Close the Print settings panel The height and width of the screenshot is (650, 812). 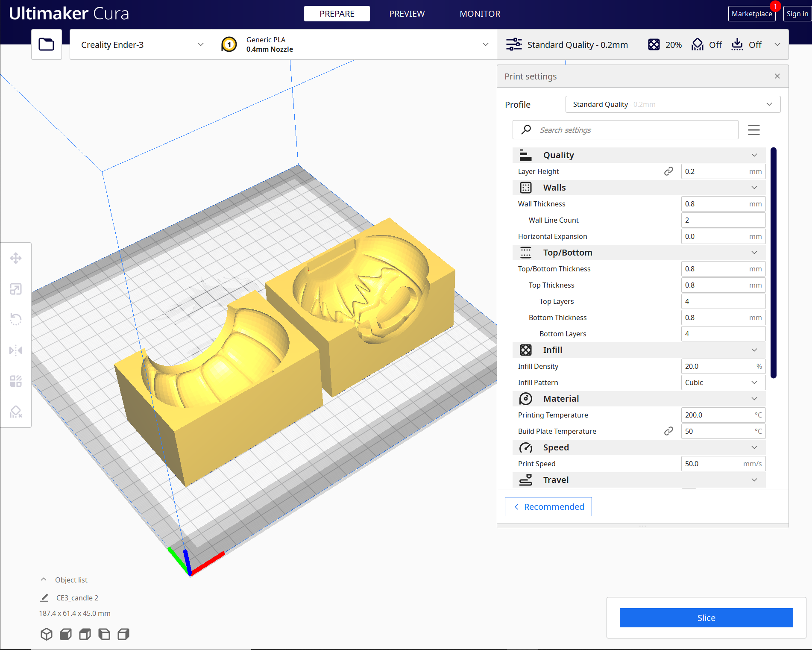(777, 76)
